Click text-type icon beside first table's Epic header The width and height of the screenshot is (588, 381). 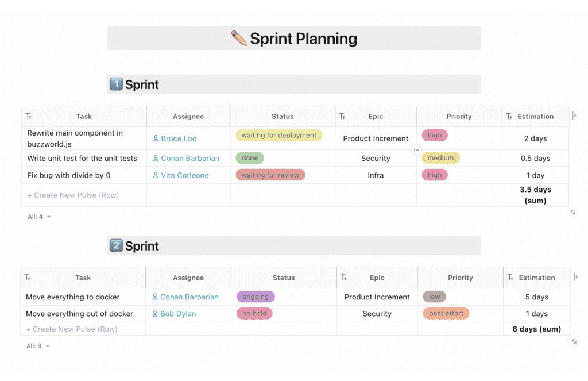[342, 117]
